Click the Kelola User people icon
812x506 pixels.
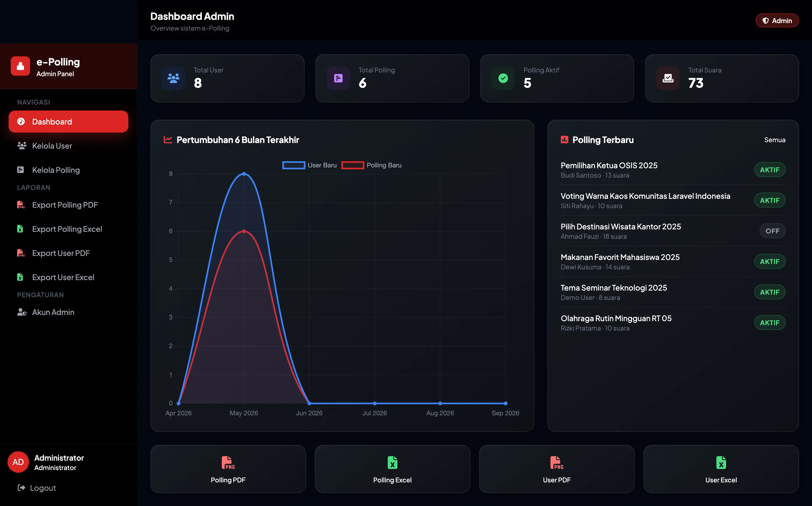(x=22, y=146)
